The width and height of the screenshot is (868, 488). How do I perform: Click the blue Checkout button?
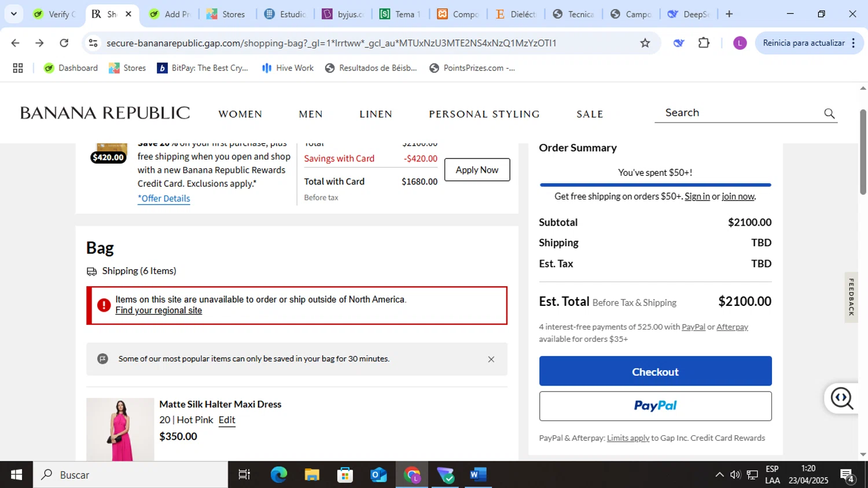pyautogui.click(x=655, y=371)
